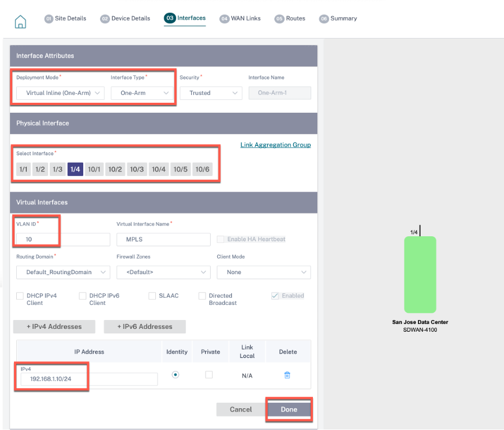Image resolution: width=504 pixels, height=430 pixels.
Task: Cancel the interface configuration
Action: tap(241, 409)
